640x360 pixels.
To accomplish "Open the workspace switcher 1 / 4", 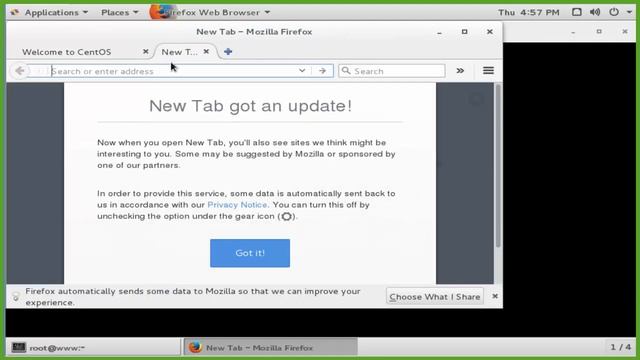I will 620,347.
